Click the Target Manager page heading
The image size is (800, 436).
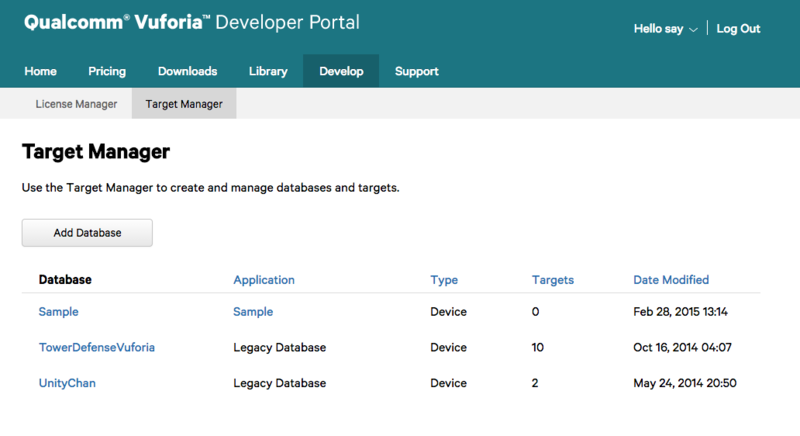(x=96, y=152)
